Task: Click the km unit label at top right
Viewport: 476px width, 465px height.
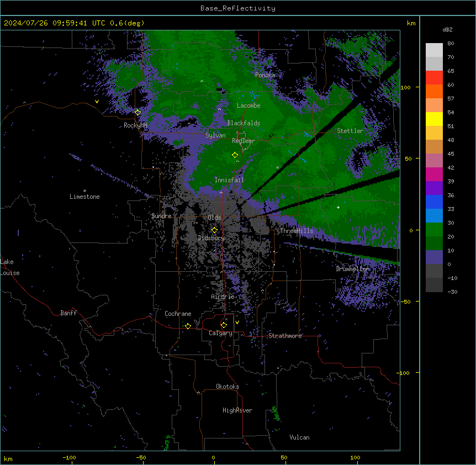Action: coord(411,23)
